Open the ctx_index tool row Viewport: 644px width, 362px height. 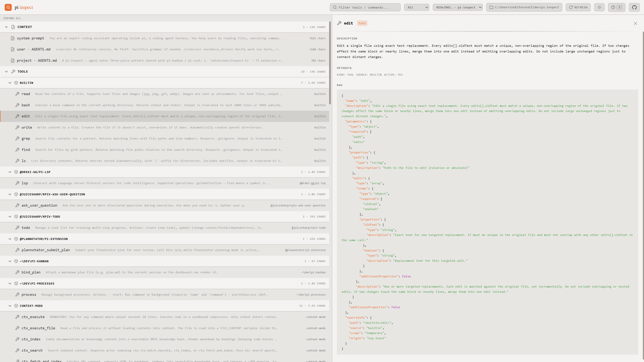pos(165,339)
